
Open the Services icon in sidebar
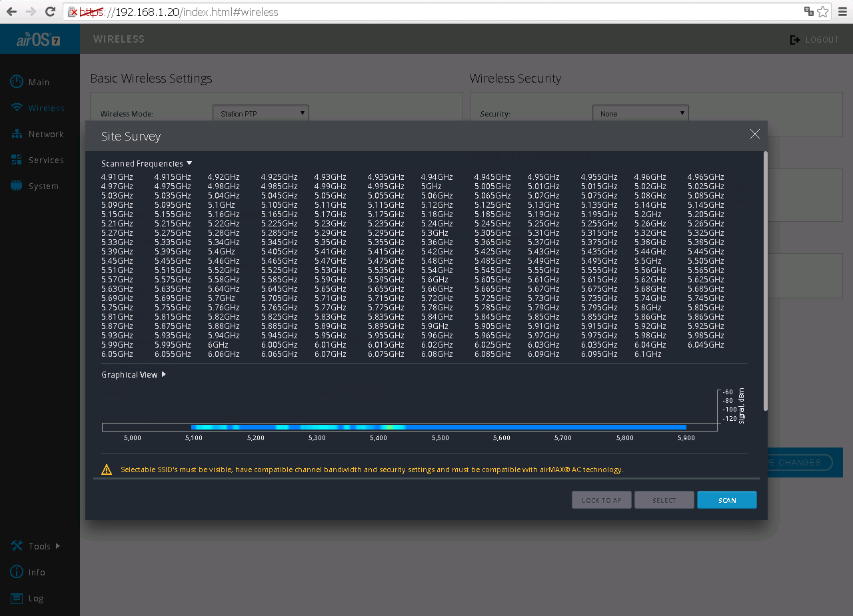pyautogui.click(x=17, y=160)
